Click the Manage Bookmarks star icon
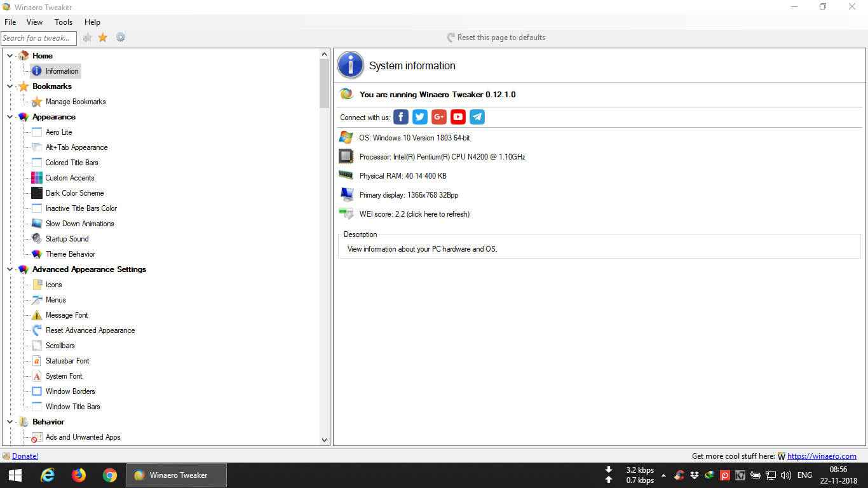 [37, 102]
